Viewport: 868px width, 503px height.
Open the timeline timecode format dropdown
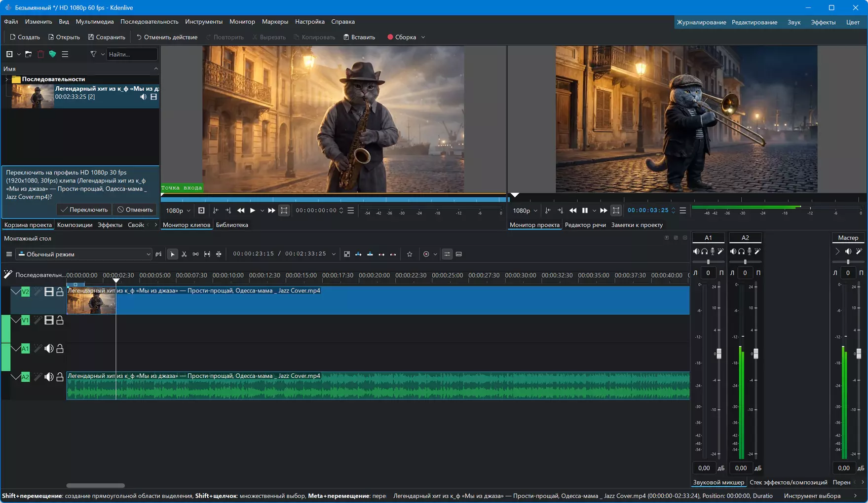[334, 254]
